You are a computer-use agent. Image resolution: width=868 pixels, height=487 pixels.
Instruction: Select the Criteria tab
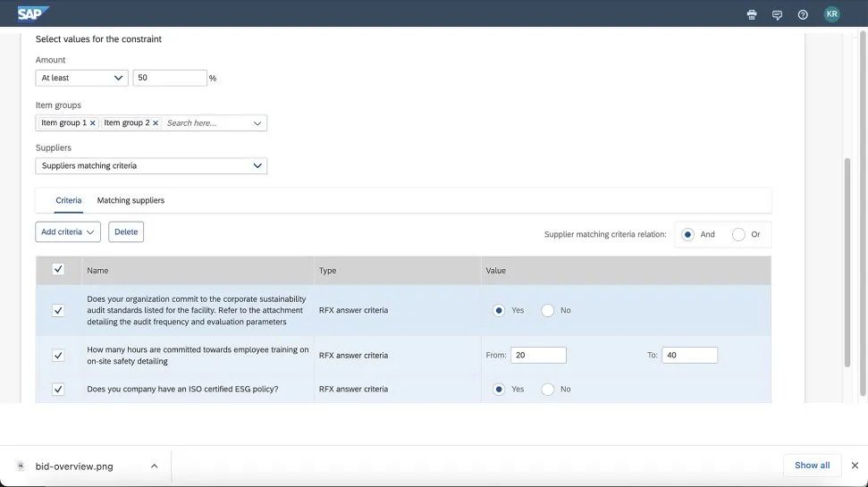pyautogui.click(x=68, y=200)
